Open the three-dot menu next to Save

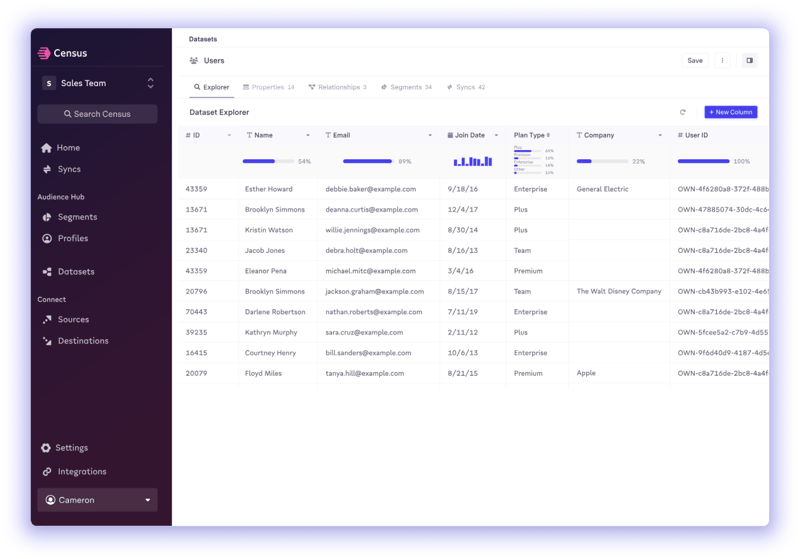pyautogui.click(x=723, y=61)
